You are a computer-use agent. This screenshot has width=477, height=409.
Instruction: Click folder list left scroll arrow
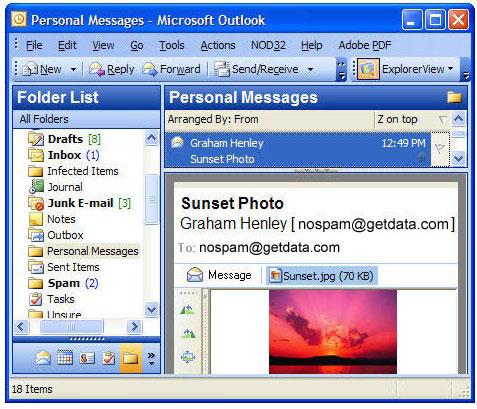pyautogui.click(x=22, y=327)
